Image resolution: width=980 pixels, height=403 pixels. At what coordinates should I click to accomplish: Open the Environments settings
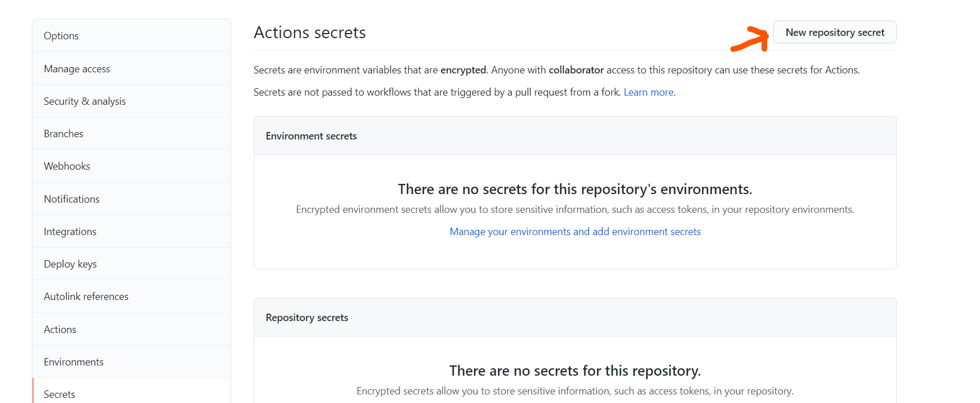click(x=73, y=362)
